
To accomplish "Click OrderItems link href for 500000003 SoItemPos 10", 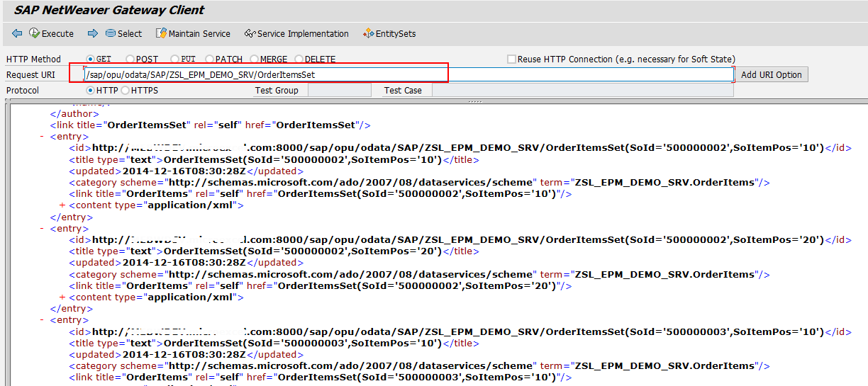I will coord(416,378).
